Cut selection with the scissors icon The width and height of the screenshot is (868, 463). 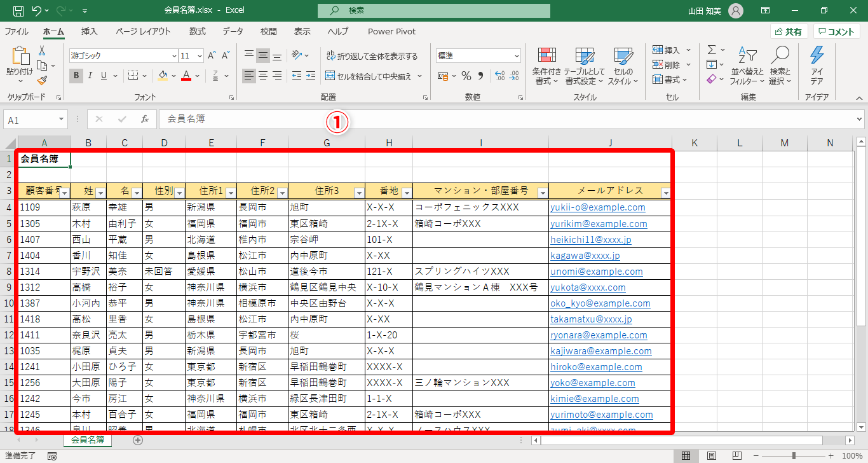pyautogui.click(x=42, y=51)
